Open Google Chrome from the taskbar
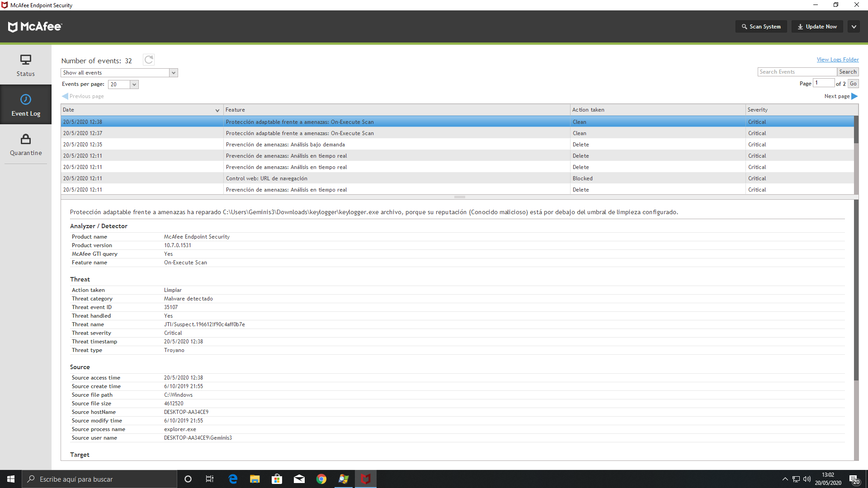 click(321, 479)
